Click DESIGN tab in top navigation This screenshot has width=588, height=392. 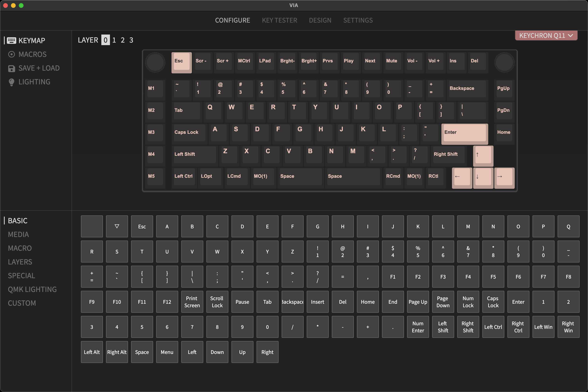point(320,20)
